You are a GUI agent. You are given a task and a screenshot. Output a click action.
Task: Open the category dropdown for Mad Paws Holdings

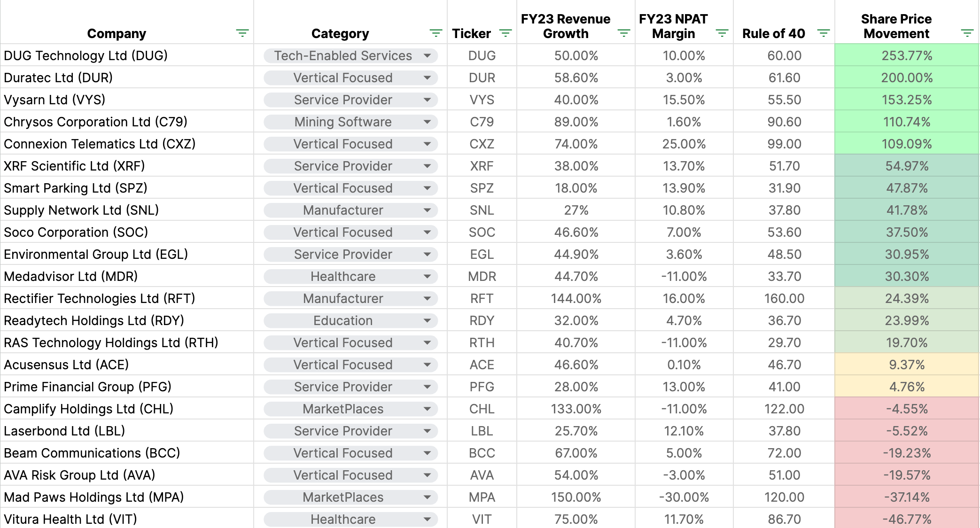(428, 497)
